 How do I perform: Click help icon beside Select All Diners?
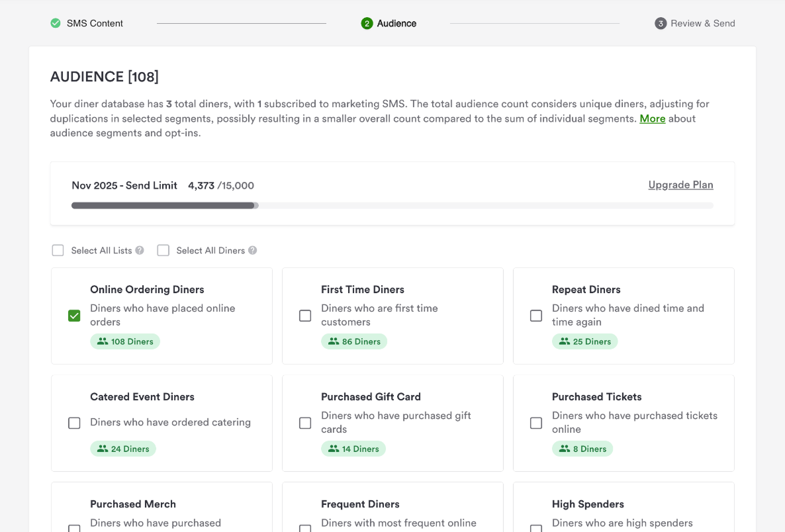pyautogui.click(x=252, y=251)
